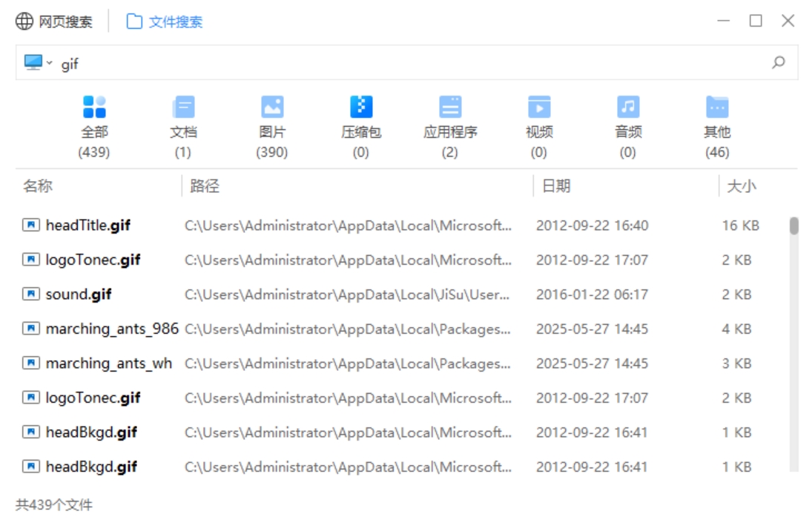The image size is (812, 523).
Task: Click the file icon beside sound.gif
Action: tap(31, 294)
